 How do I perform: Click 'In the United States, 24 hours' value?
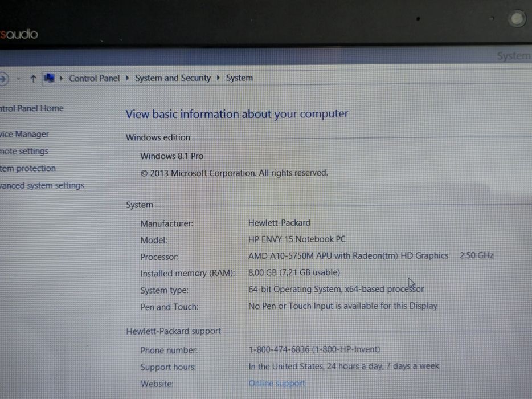coord(343,366)
